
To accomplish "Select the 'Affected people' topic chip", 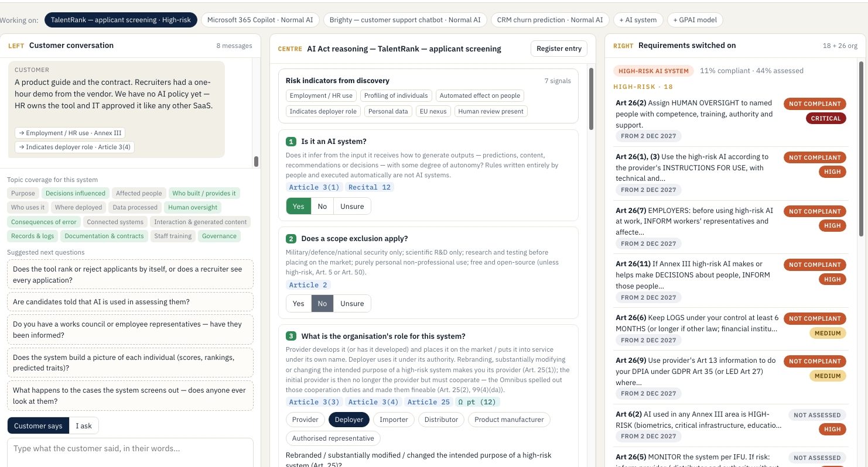I will [x=139, y=193].
